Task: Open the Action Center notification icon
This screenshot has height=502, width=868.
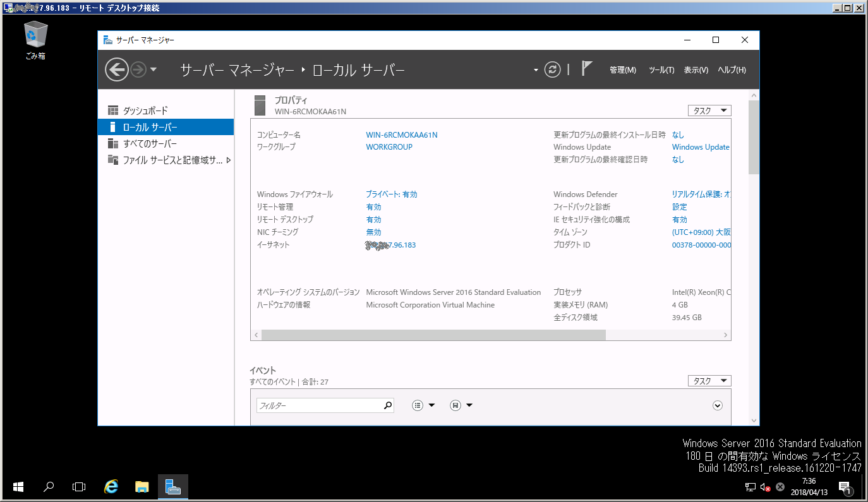Action: click(845, 487)
